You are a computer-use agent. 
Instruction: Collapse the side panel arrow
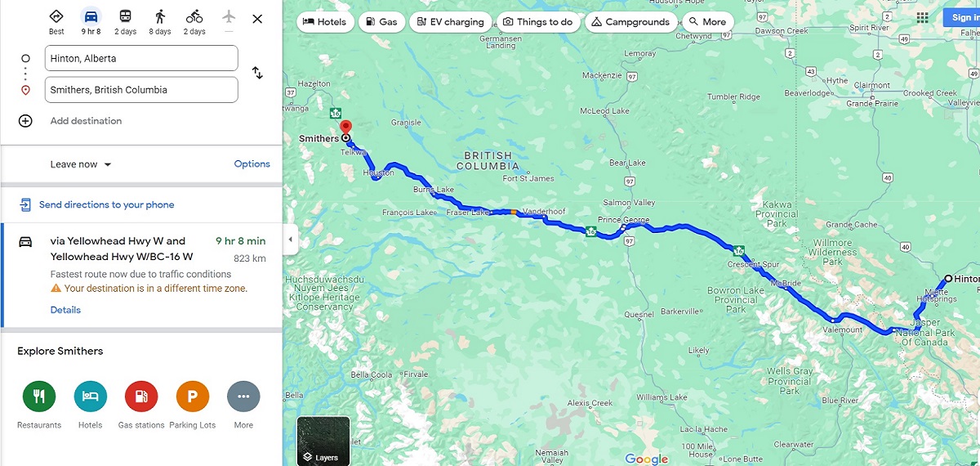[x=292, y=240]
